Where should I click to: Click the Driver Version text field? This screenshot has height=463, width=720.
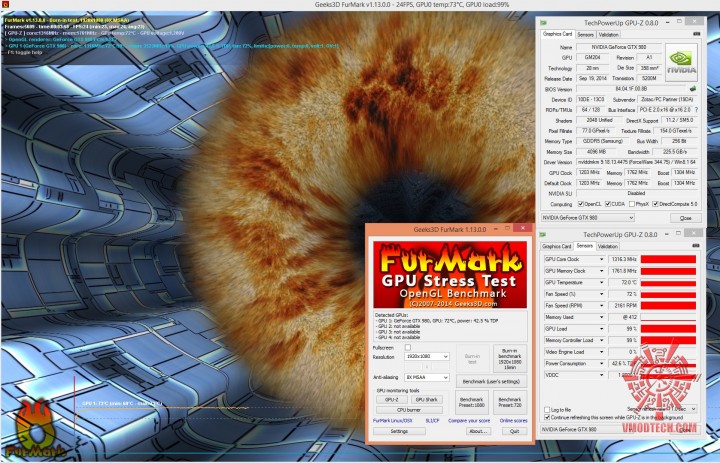[x=637, y=162]
